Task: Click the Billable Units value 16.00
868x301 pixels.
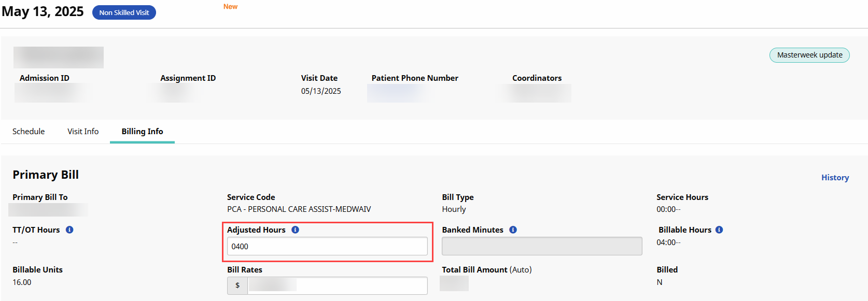Action: pyautogui.click(x=22, y=282)
